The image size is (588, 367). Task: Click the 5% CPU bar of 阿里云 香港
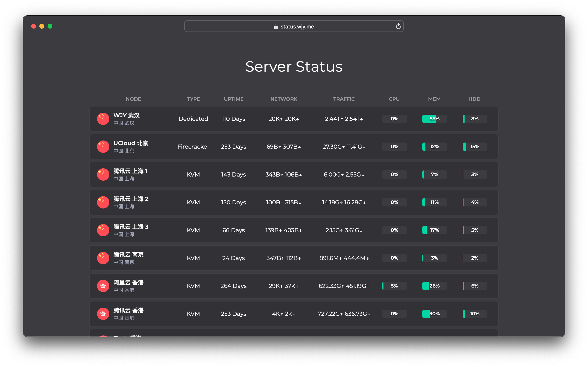[394, 286]
